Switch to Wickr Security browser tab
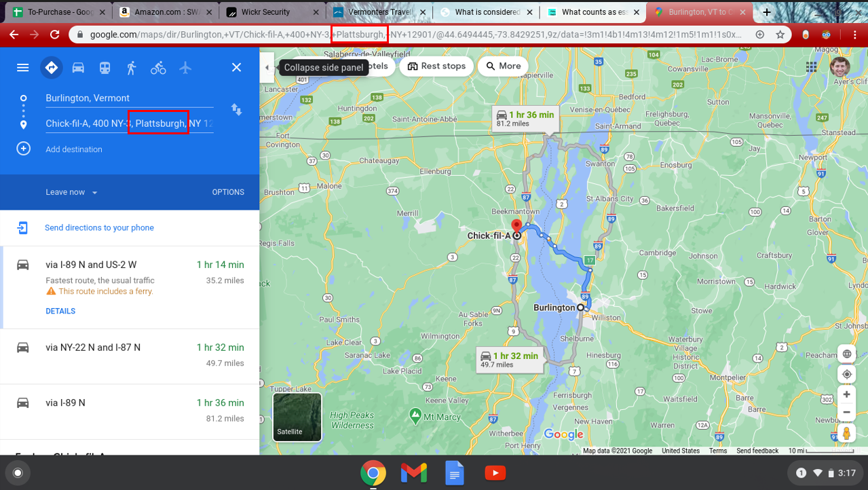868x490 pixels. 273,12
